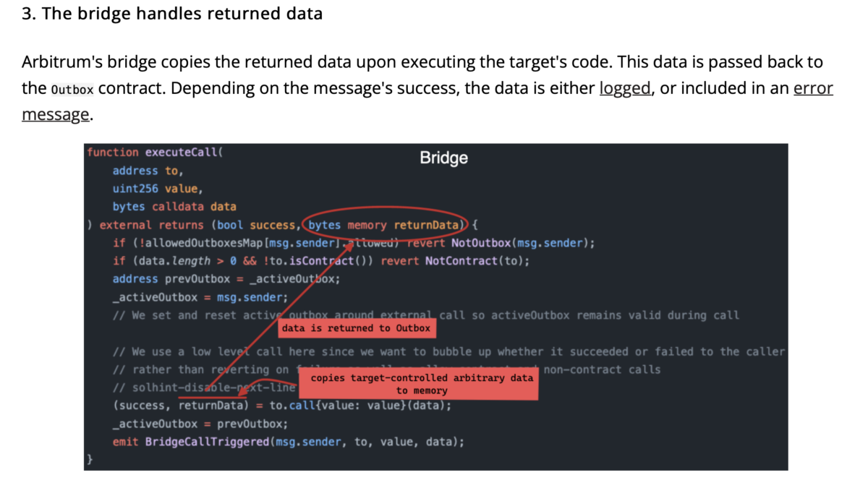The height and width of the screenshot is (483, 868).
Task: Click the inline "Outbox" code word in paragraph
Action: pos(72,90)
